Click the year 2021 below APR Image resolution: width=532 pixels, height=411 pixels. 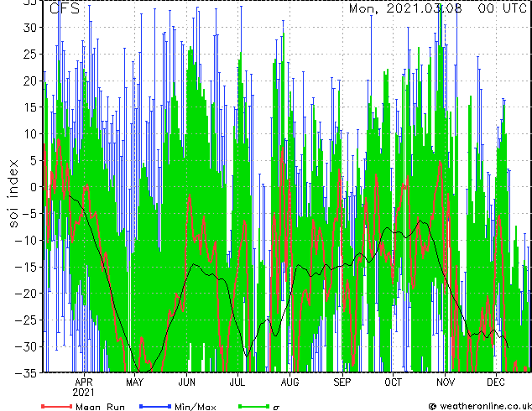click(83, 393)
